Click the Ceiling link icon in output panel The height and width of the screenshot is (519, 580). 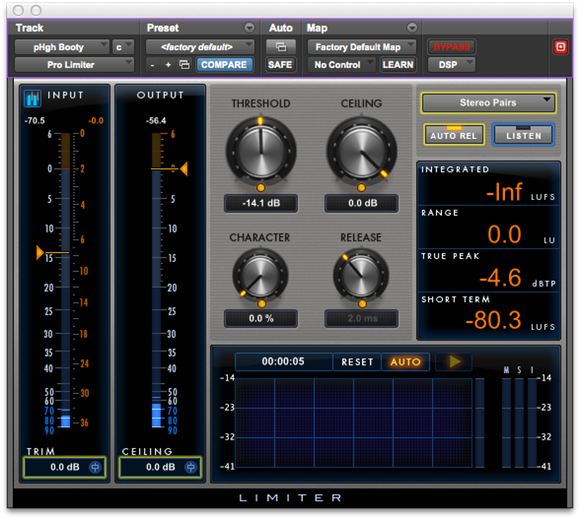[x=190, y=467]
